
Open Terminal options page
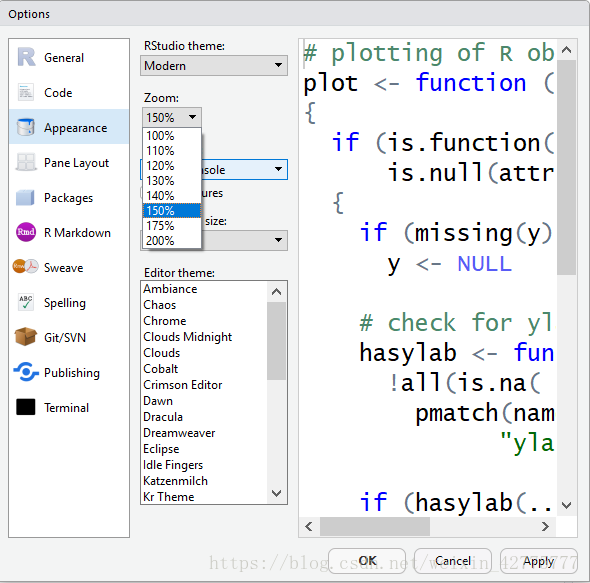(x=69, y=407)
